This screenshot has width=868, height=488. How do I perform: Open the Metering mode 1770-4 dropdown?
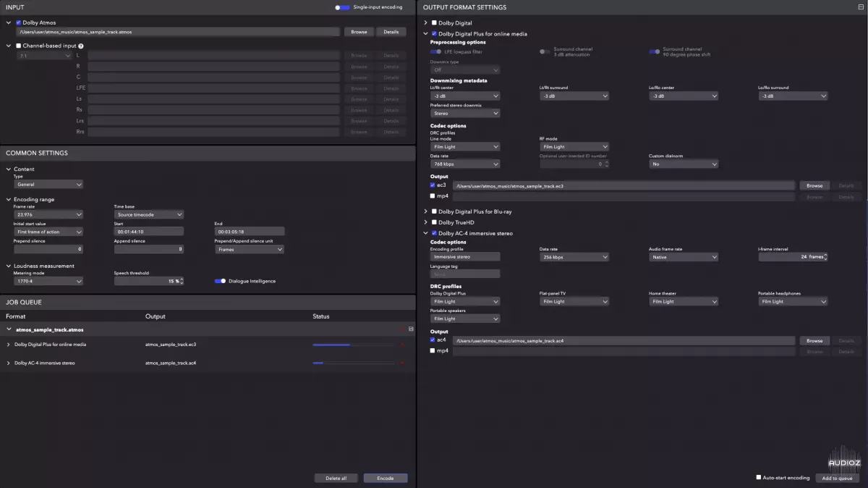tap(48, 281)
